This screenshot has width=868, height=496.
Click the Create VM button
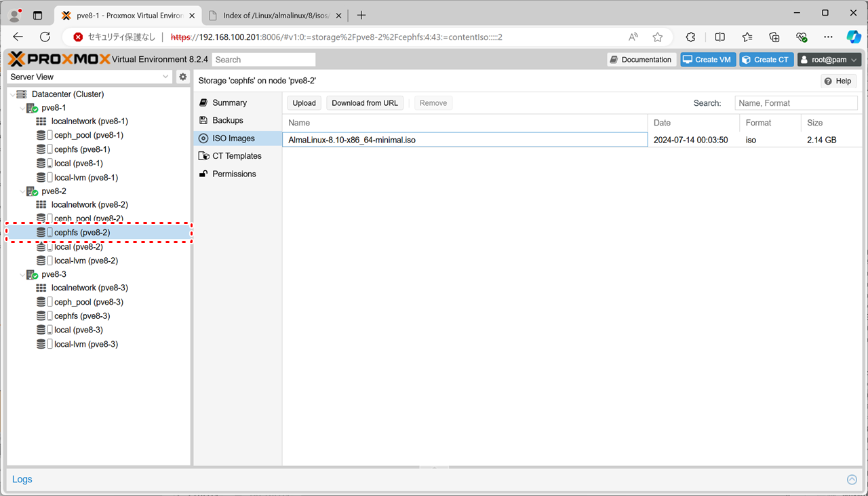(x=708, y=60)
